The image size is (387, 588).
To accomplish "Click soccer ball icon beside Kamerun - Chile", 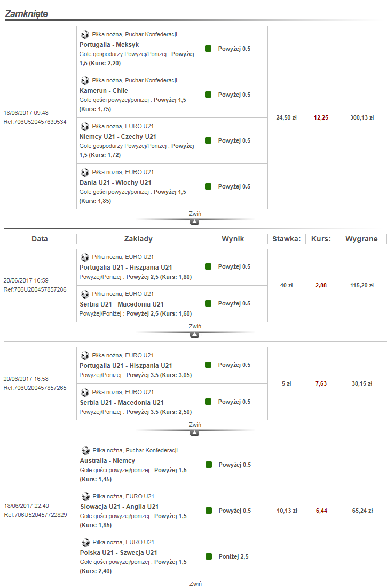I will [x=85, y=80].
